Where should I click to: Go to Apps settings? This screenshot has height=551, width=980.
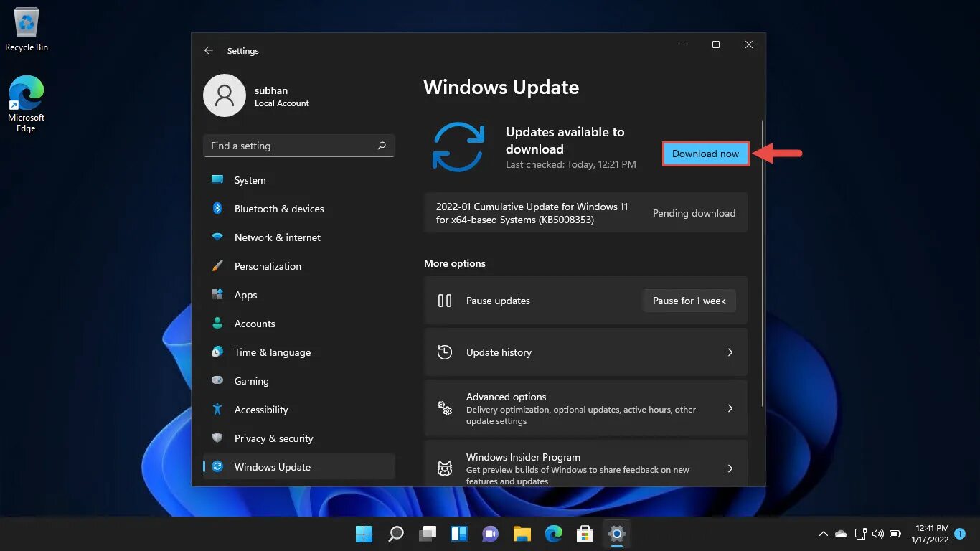pos(299,295)
